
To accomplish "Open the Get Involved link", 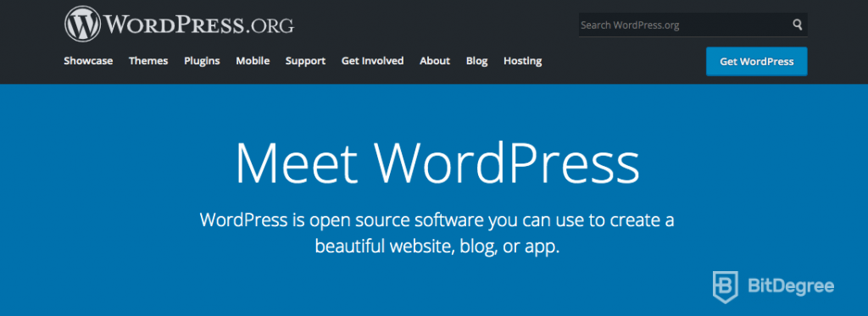I will tap(373, 61).
